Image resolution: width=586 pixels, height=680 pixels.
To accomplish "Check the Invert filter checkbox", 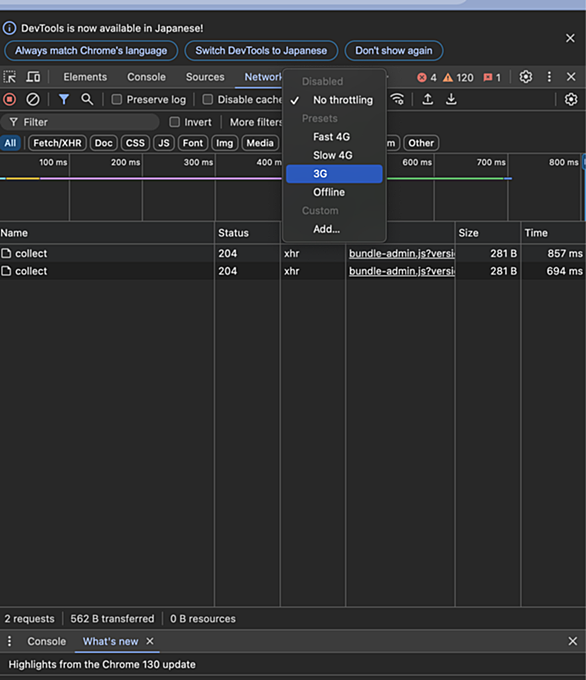I will 174,122.
